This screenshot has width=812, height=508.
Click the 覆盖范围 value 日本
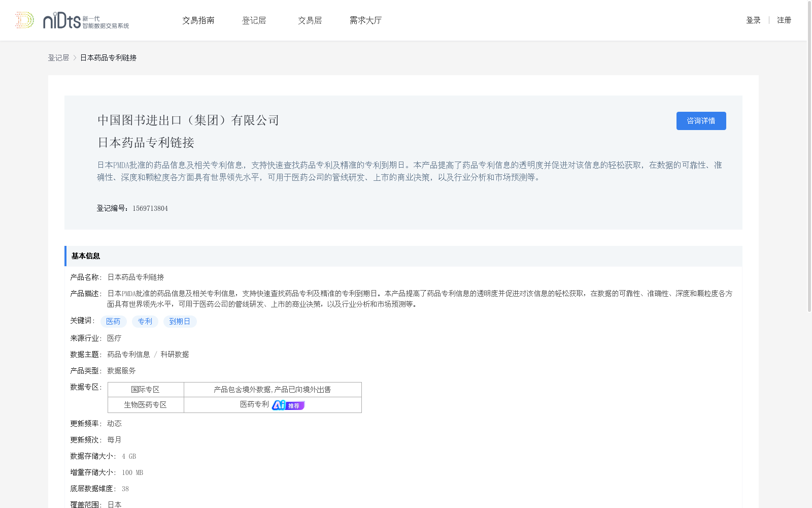114,504
